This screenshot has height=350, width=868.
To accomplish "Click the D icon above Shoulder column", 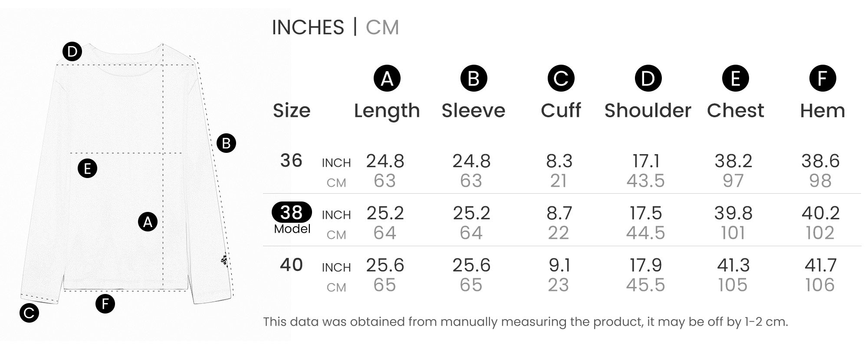I will [x=648, y=79].
